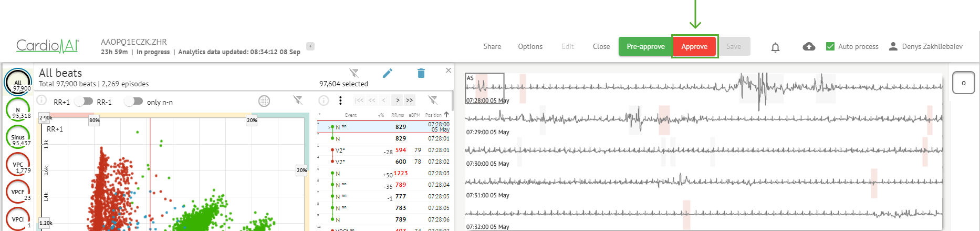Click the red Approve button

click(694, 46)
